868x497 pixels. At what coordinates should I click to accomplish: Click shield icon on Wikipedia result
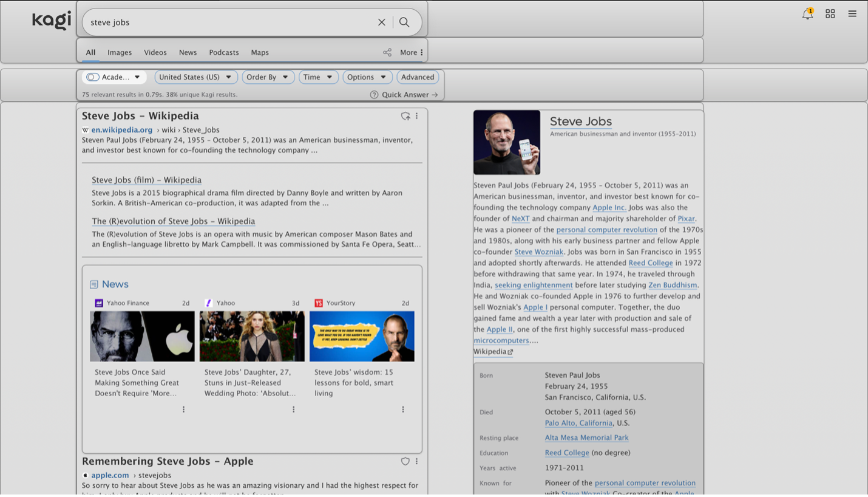(x=405, y=116)
